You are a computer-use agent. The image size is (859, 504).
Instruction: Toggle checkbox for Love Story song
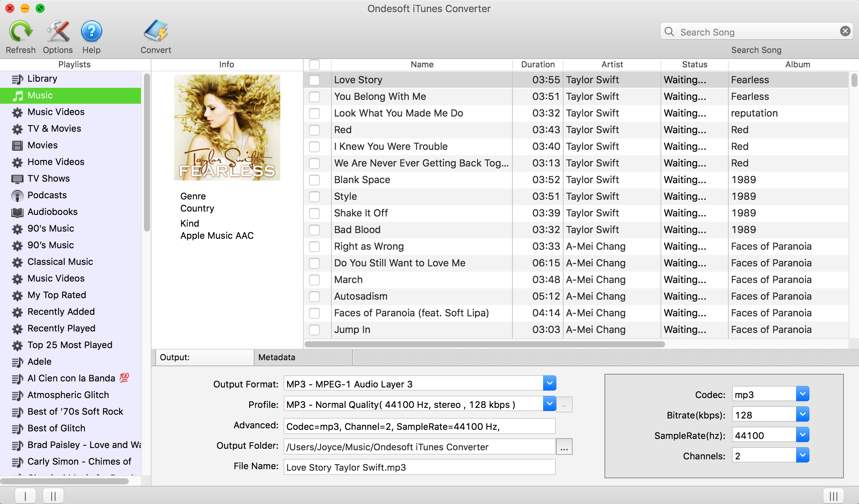(x=316, y=80)
